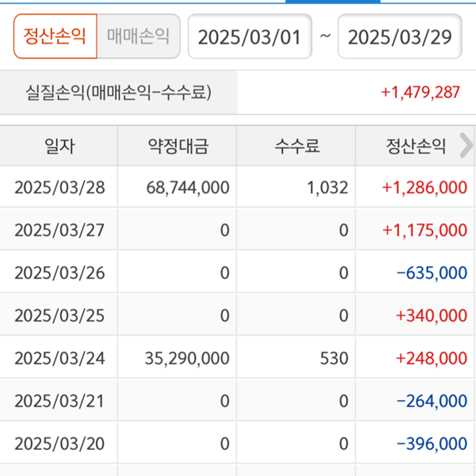Select the 정산손익 toggle tab
This screenshot has height=476, width=476.
click(x=55, y=36)
